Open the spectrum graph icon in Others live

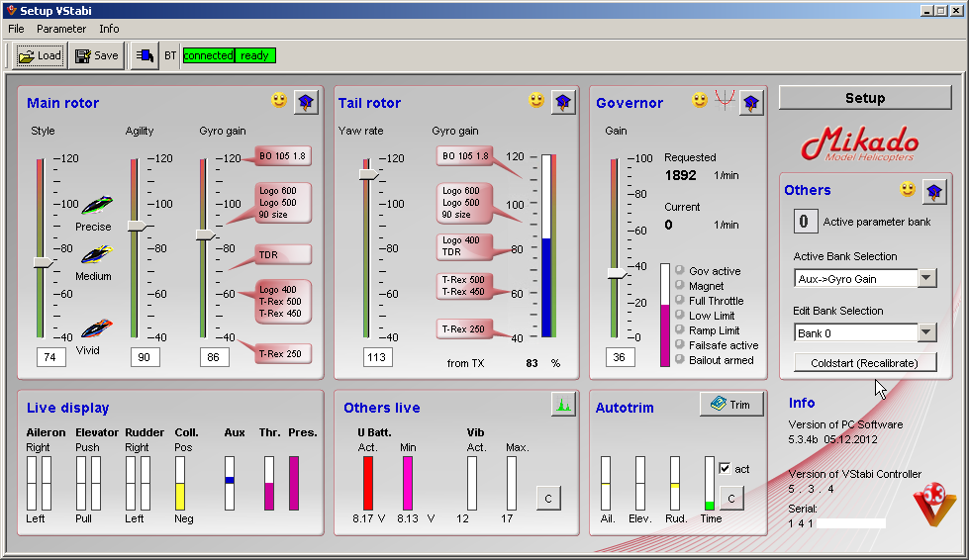pos(563,404)
